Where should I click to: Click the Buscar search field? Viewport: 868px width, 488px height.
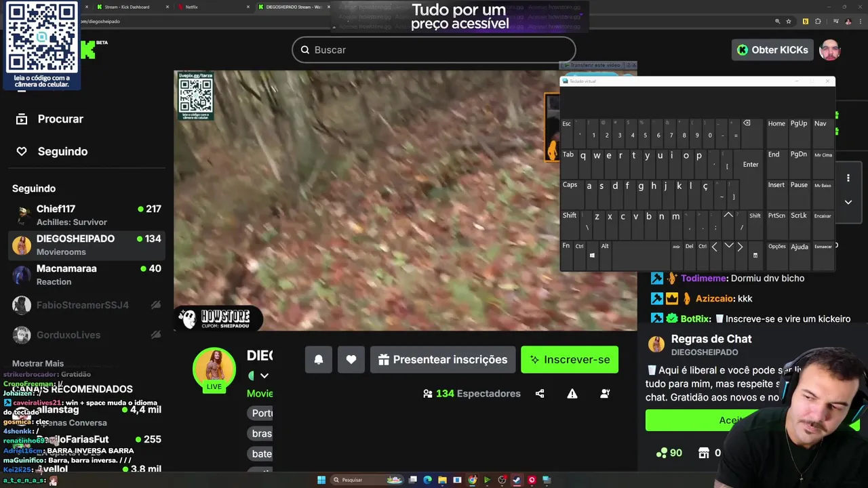(434, 49)
